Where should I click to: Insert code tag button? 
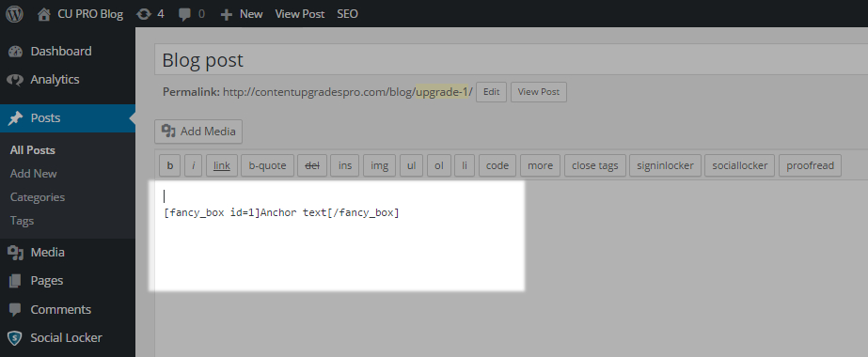(497, 165)
